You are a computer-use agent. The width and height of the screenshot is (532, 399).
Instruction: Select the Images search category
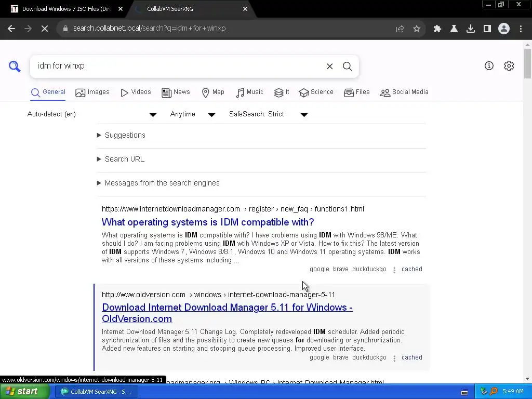point(92,92)
